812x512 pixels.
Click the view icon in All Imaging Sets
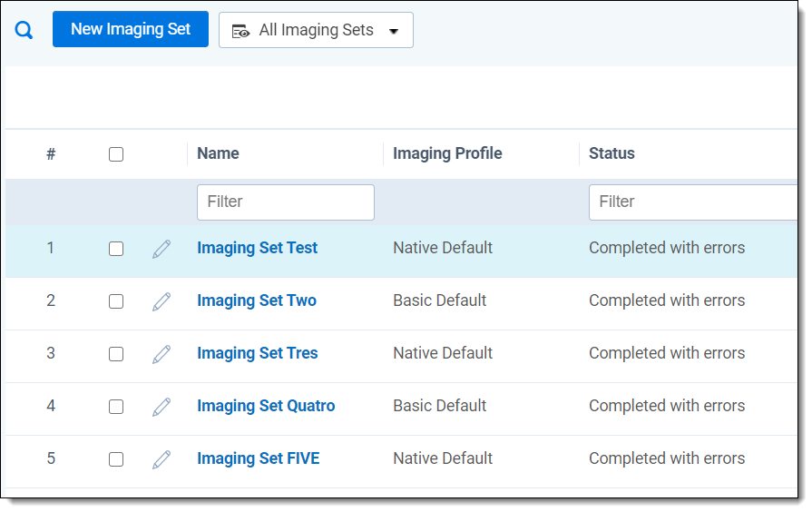pyautogui.click(x=240, y=31)
